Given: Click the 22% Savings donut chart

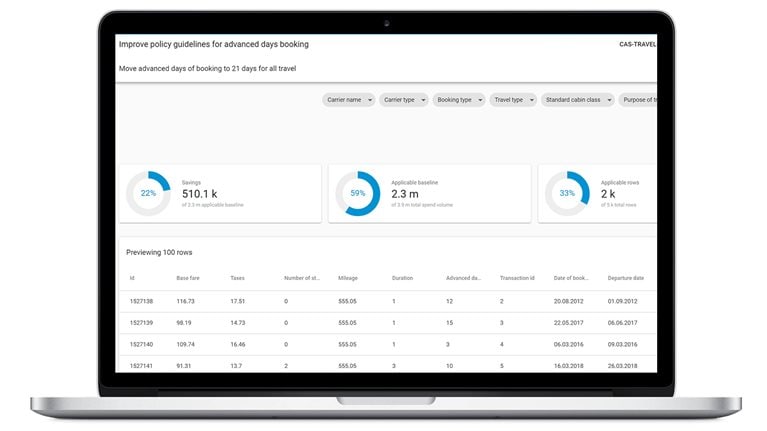Looking at the screenshot, I should (148, 193).
